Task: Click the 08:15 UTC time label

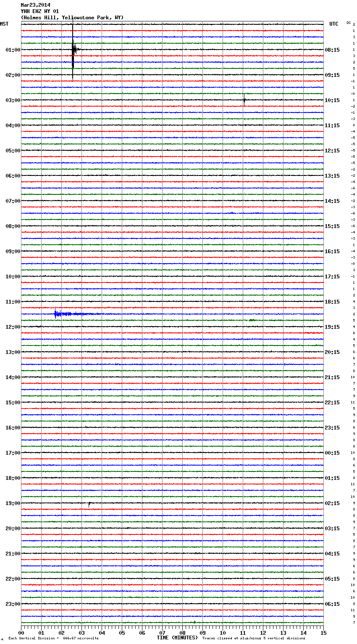Action: tap(332, 50)
